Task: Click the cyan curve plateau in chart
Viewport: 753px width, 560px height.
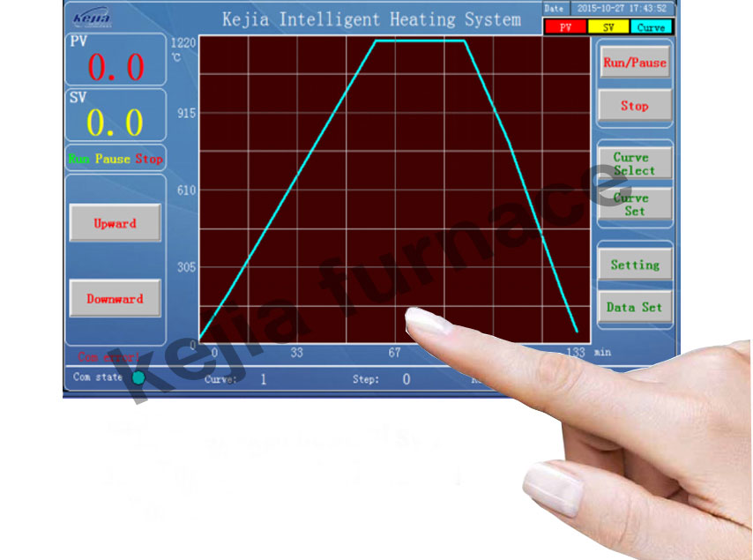Action: [x=420, y=41]
